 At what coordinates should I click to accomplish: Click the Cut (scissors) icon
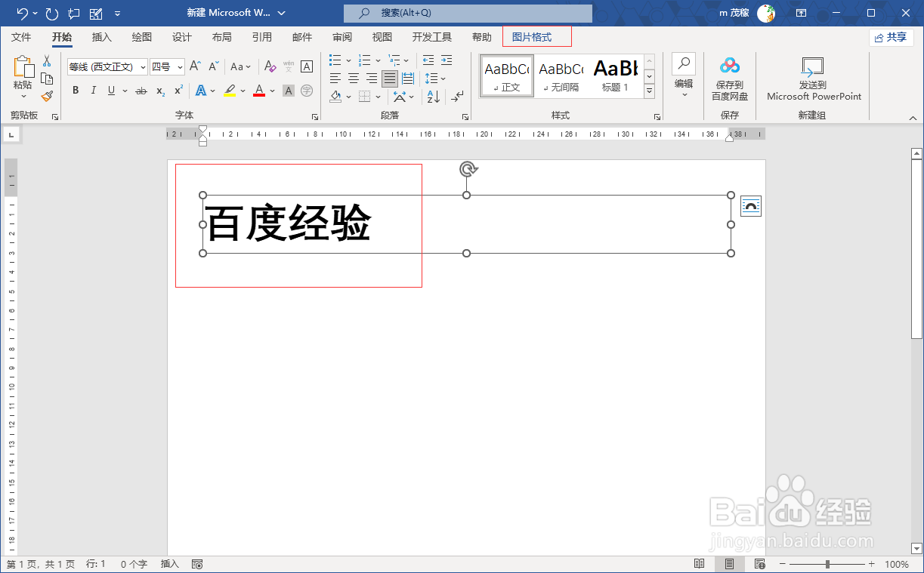click(47, 60)
